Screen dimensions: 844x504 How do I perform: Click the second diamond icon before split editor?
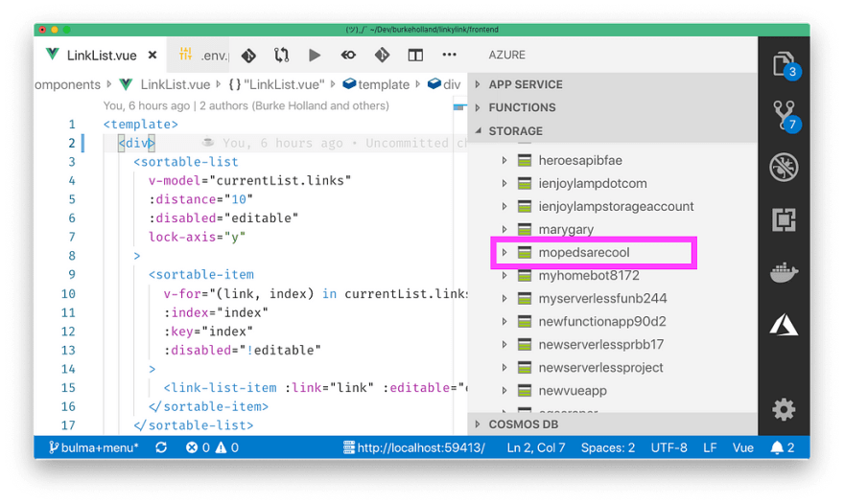click(382, 55)
